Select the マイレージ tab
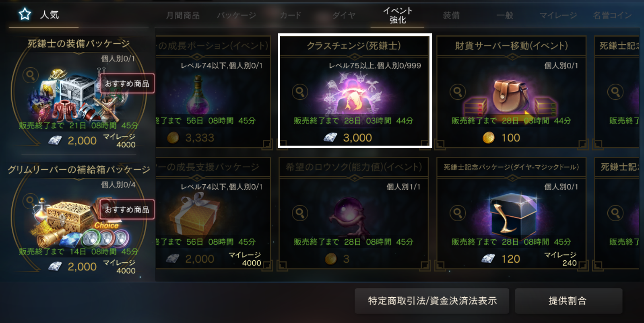The width and height of the screenshot is (644, 323). pos(558,15)
